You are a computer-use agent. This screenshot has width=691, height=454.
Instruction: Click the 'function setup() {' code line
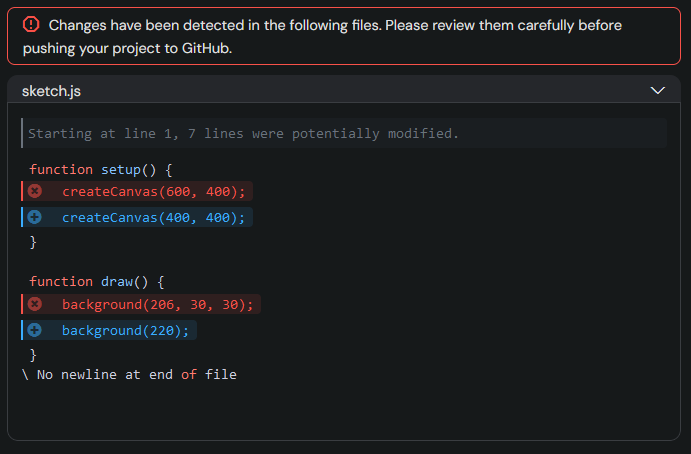tap(101, 170)
